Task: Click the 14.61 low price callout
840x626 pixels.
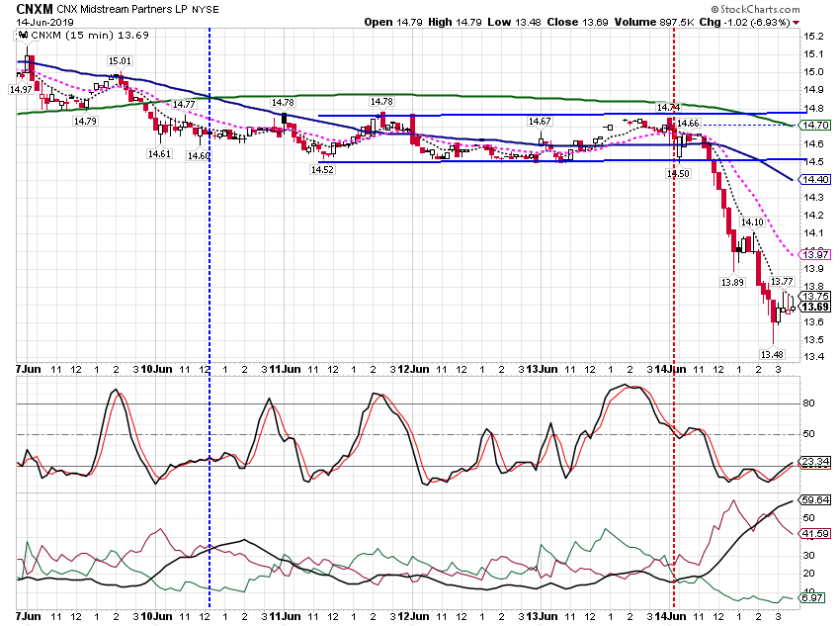Action: tap(159, 154)
